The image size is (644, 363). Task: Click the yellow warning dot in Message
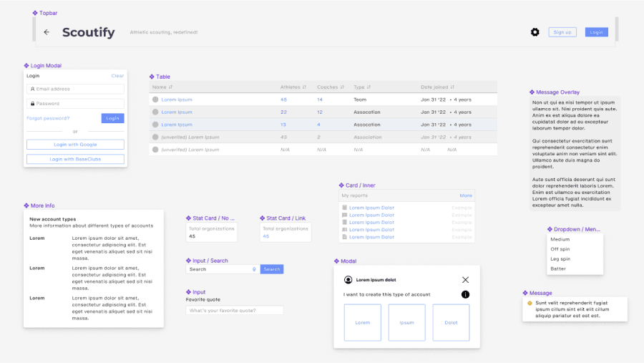[530, 303]
